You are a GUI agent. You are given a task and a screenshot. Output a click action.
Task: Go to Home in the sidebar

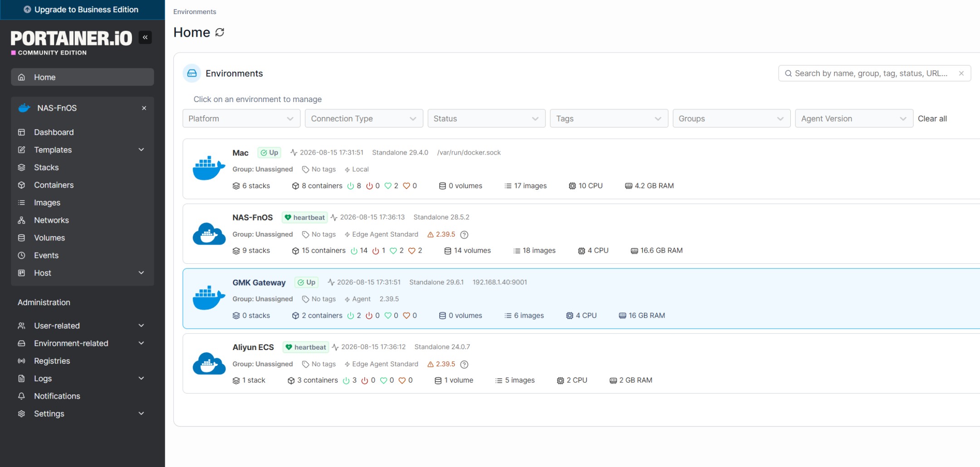pos(82,77)
